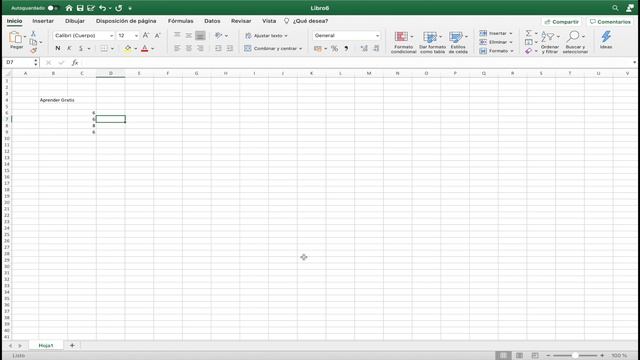640x360 pixels.
Task: Toggle the Autoguardado switch
Action: pos(52,8)
